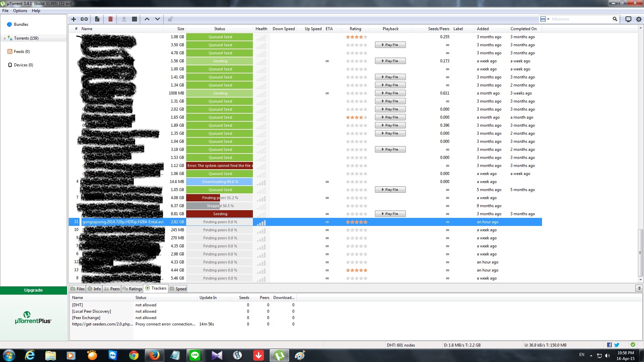
Task: Open LINE app from the taskbar
Action: pos(195,355)
